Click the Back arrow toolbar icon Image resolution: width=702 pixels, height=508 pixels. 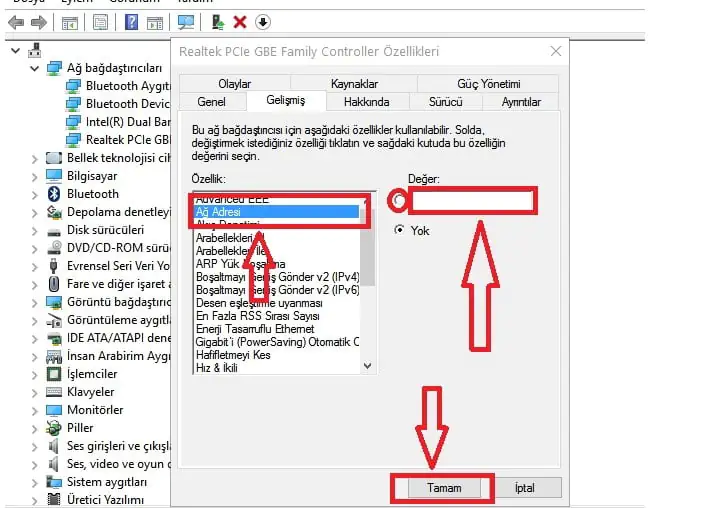(x=16, y=22)
